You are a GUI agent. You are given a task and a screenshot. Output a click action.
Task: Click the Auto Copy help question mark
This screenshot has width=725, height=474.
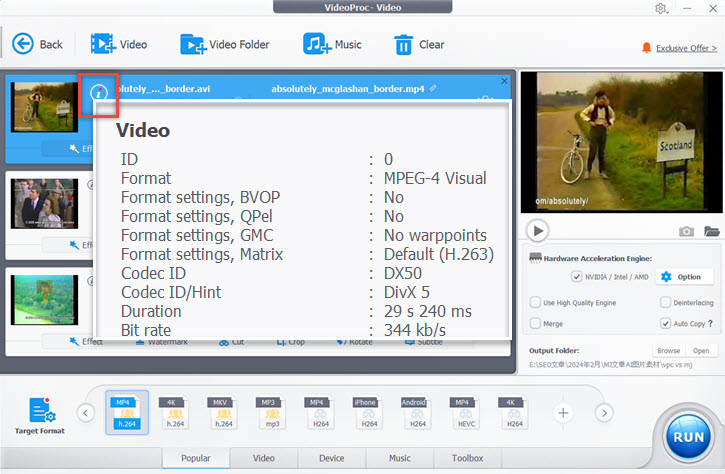[x=711, y=323]
